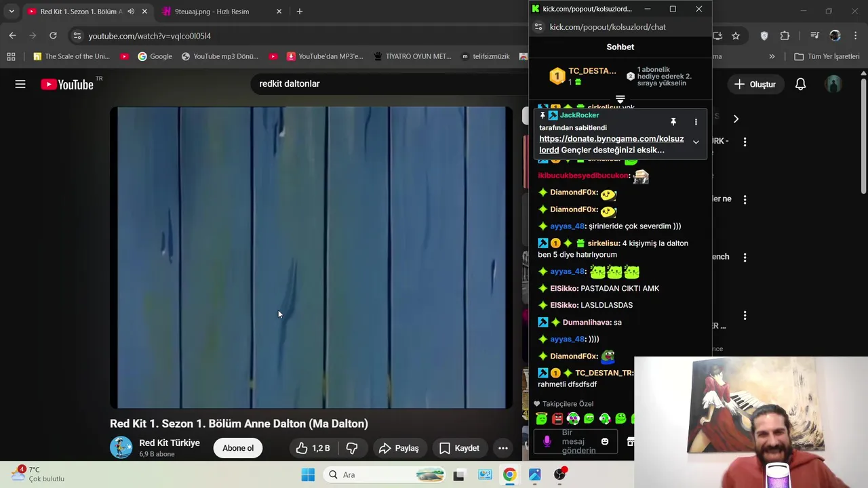Open the Chrome profile avatar
Viewport: 868px width, 488px height.
tap(835, 35)
